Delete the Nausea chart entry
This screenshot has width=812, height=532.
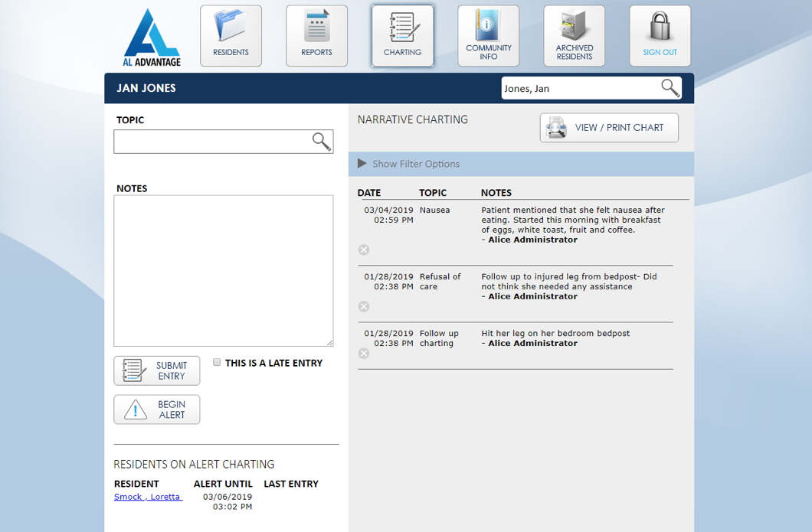pyautogui.click(x=364, y=250)
